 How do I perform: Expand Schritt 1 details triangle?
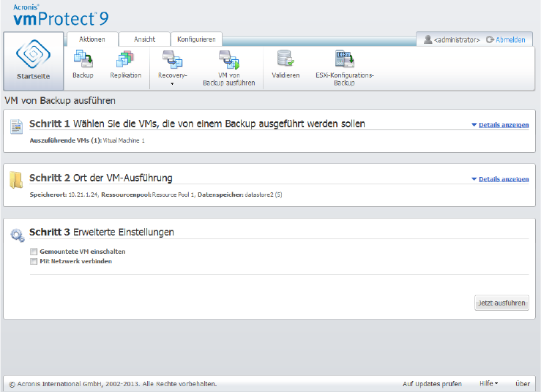(474, 125)
